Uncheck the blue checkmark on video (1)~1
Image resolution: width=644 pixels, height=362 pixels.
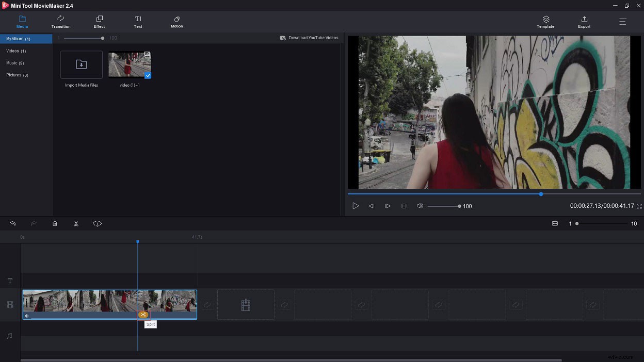[148, 75]
